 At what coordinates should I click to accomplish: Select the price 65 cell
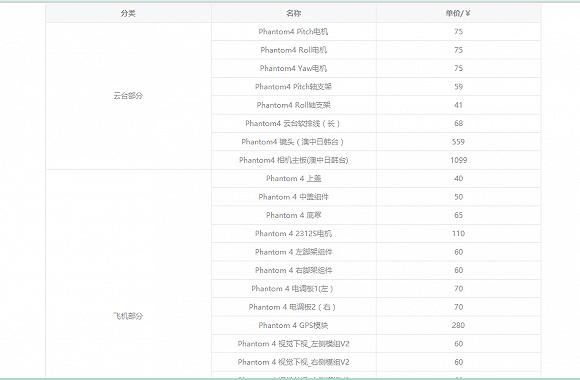(458, 215)
